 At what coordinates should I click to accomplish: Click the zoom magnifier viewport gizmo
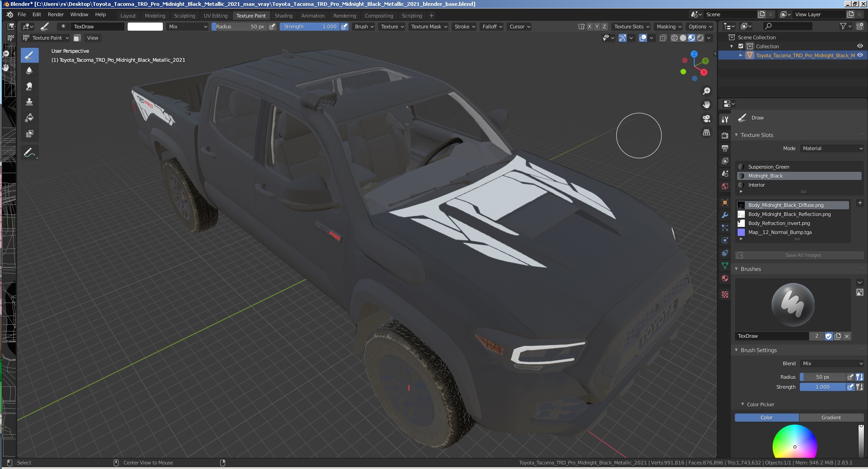tap(706, 91)
